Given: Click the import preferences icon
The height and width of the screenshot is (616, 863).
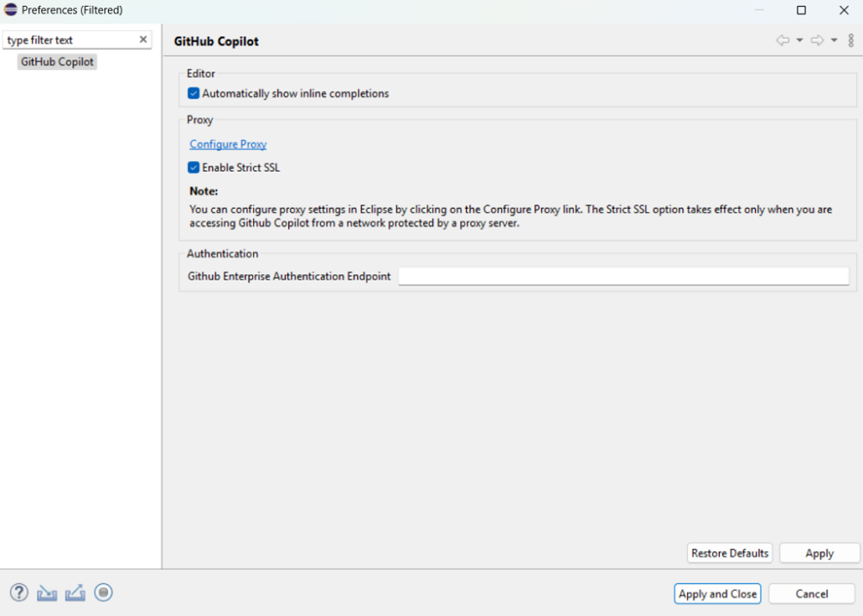Looking at the screenshot, I should (47, 593).
